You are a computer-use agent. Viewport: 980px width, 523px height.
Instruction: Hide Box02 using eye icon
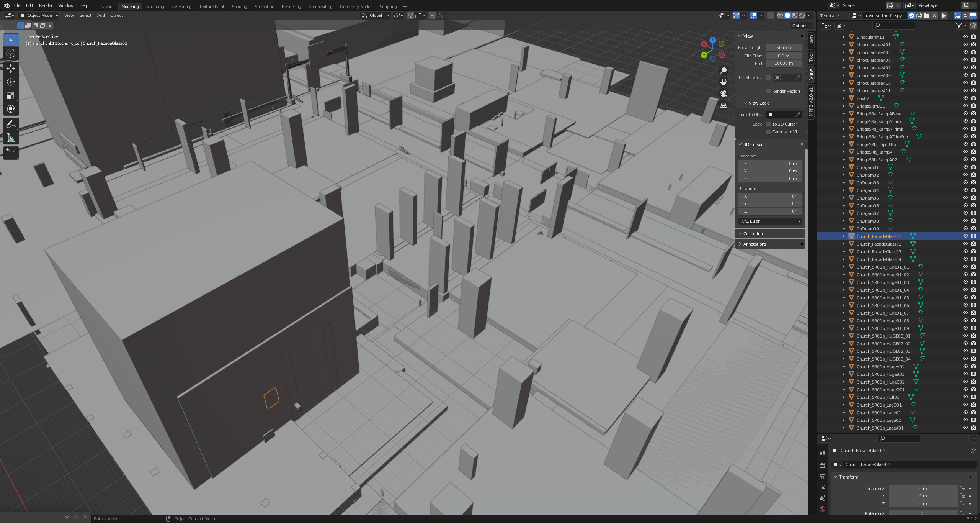coord(965,98)
